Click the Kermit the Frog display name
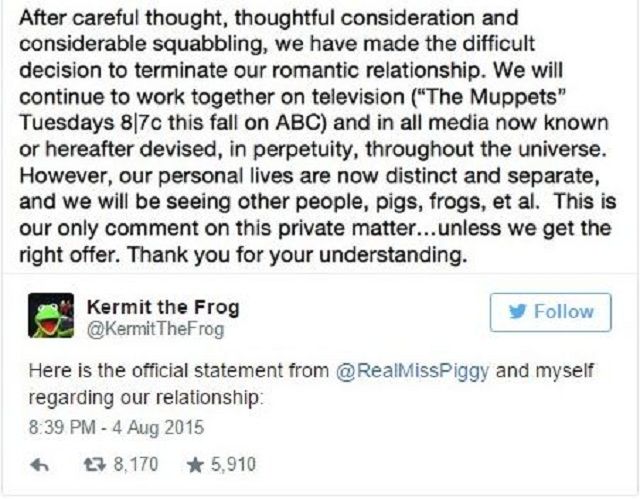 163,307
